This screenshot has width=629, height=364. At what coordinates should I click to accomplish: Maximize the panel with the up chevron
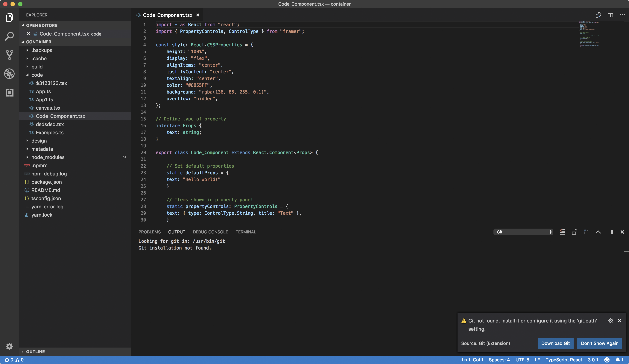(x=598, y=232)
